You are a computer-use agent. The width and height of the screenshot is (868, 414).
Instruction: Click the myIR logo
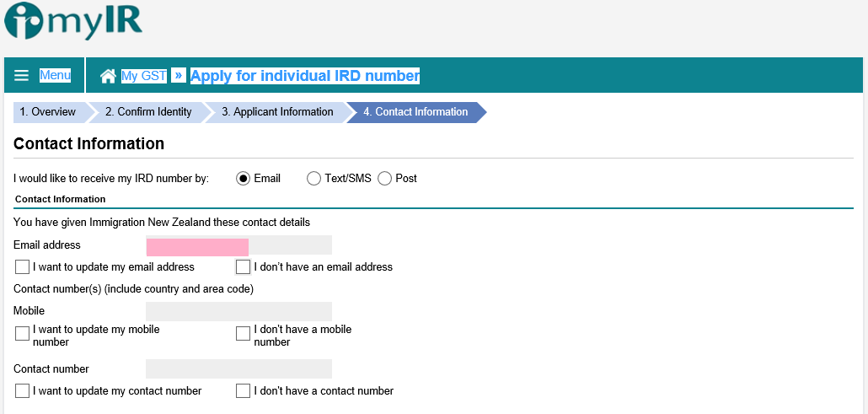click(72, 23)
